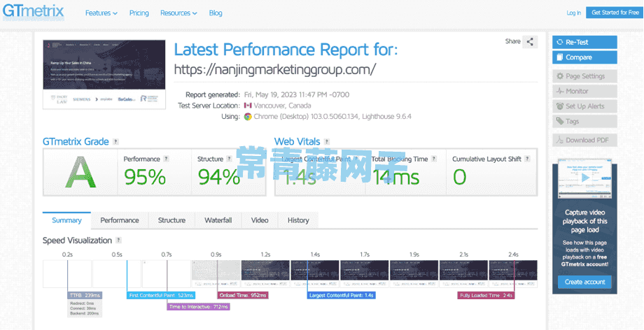Click the 2.4s filmstrip frame

[x=513, y=274]
